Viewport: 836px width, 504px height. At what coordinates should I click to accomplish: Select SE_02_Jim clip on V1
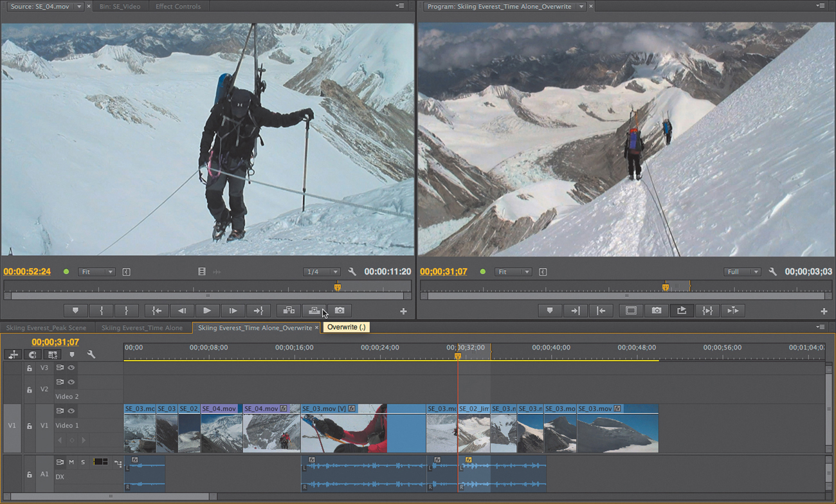474,428
